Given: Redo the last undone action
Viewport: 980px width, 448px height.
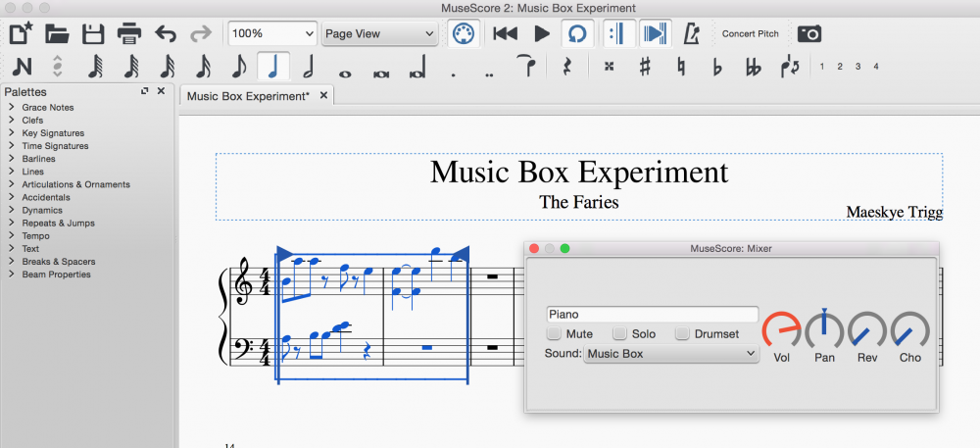Looking at the screenshot, I should (201, 33).
